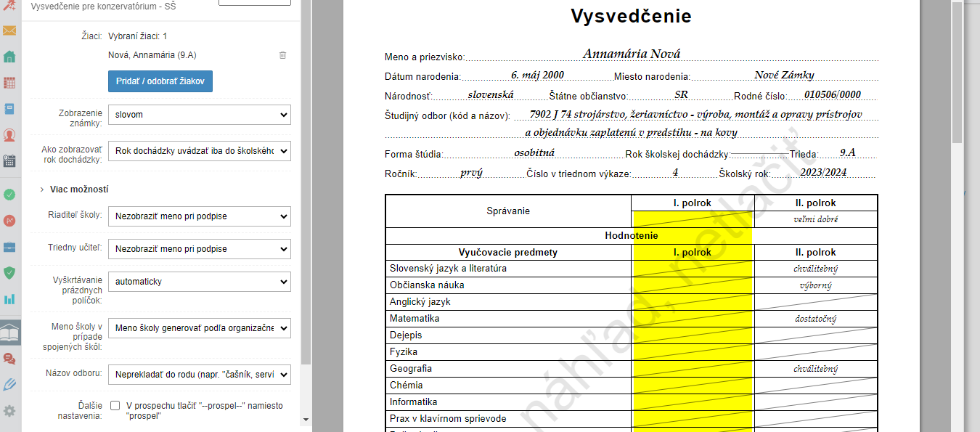The width and height of the screenshot is (980, 432).
Task: Open the Ako zobrazovať rok dochádzky dropdown
Action: coord(199,151)
